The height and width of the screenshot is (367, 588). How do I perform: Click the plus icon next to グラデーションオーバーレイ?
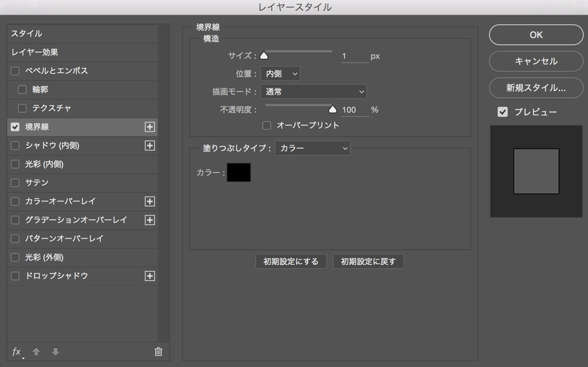(x=149, y=220)
